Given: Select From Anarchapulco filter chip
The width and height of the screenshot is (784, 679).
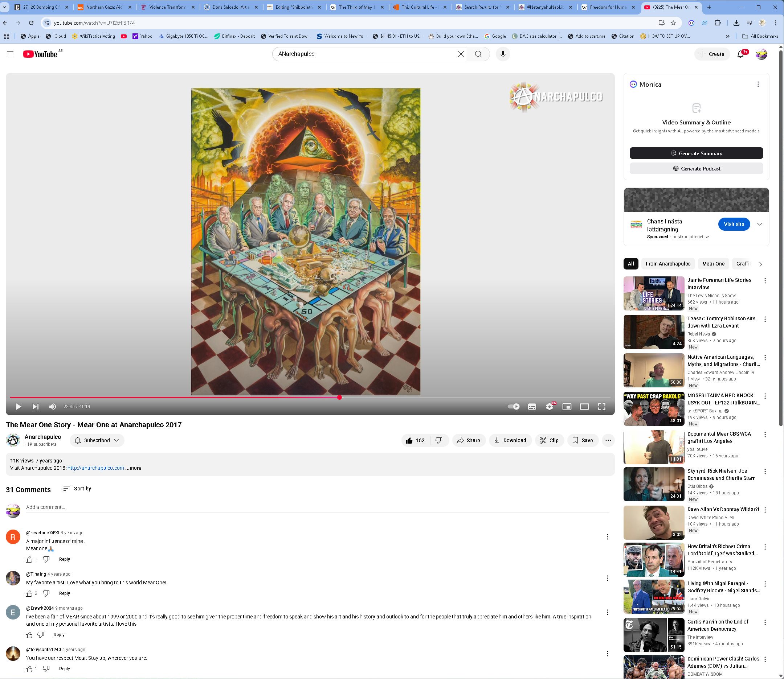Looking at the screenshot, I should (667, 264).
